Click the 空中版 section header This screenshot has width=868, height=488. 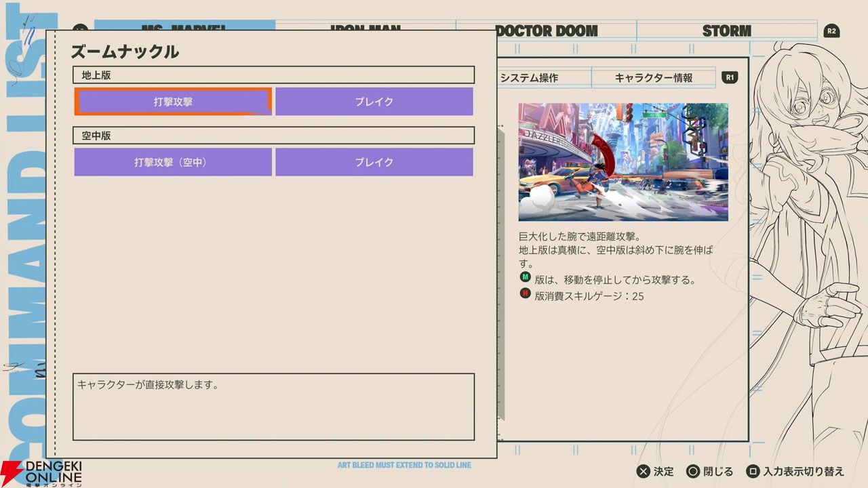point(273,136)
